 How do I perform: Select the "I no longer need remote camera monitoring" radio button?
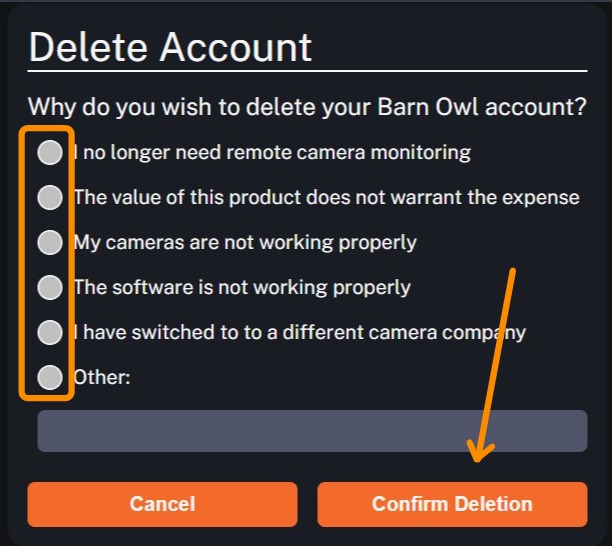[49, 153]
